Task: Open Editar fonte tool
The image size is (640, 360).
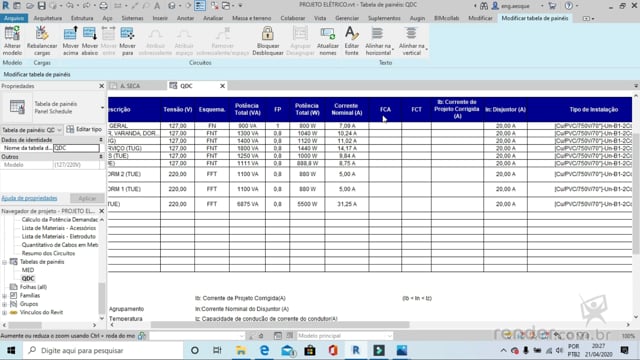Action: coord(351,40)
